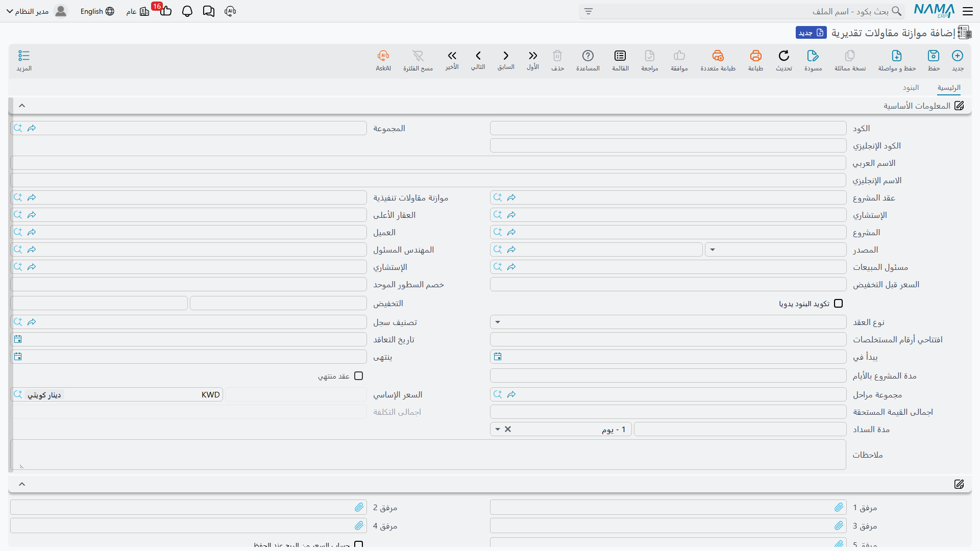
Task: Open calendar for تاريخ التعاقد field
Action: tap(18, 339)
